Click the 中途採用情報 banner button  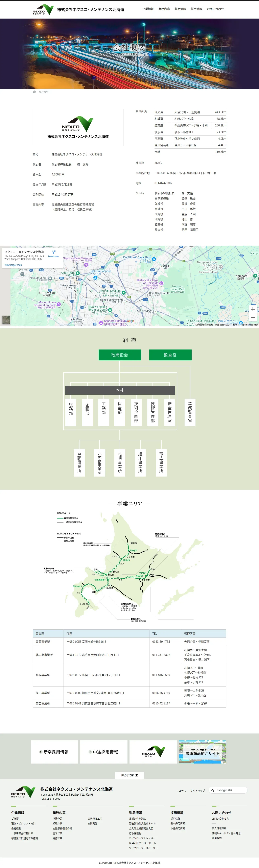pyautogui.click(x=103, y=751)
